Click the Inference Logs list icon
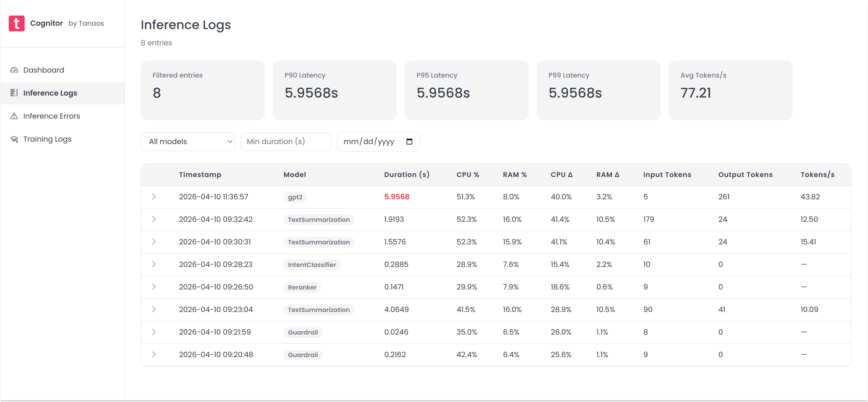The image size is (868, 402). click(14, 93)
